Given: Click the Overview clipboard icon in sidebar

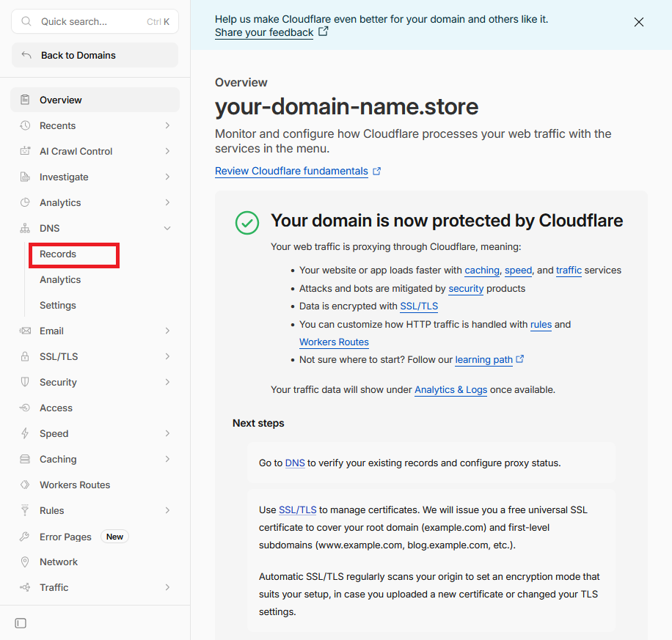Looking at the screenshot, I should point(25,100).
